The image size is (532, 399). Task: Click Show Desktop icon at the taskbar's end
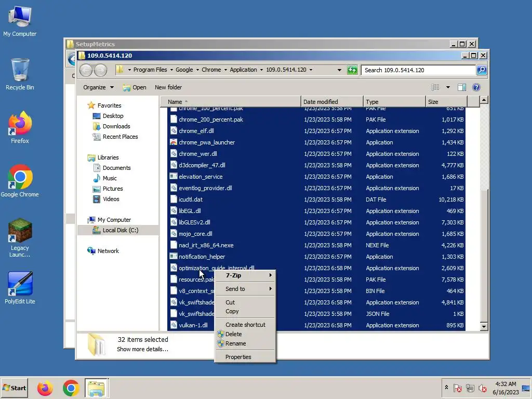tap(526, 388)
